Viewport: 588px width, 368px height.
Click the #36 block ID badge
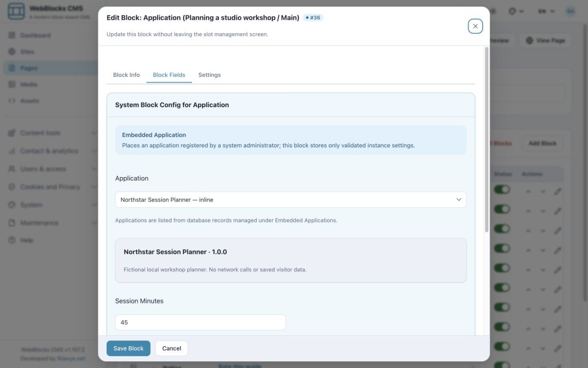pos(313,17)
